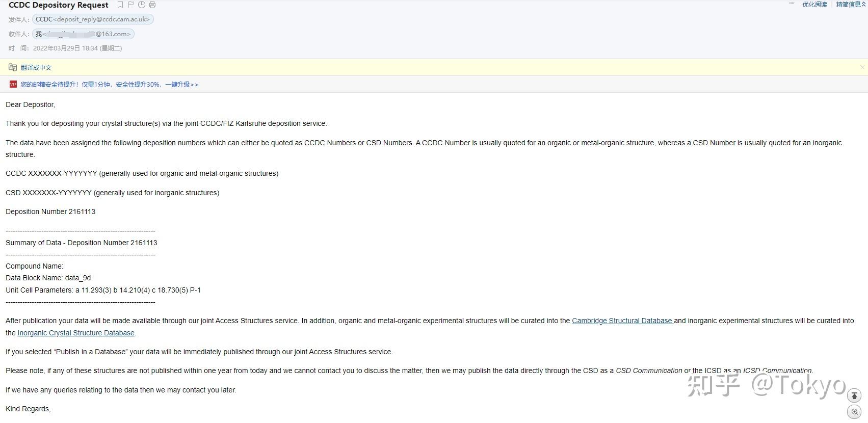Open the Inorganic Crystal Structure Database link

pos(76,333)
